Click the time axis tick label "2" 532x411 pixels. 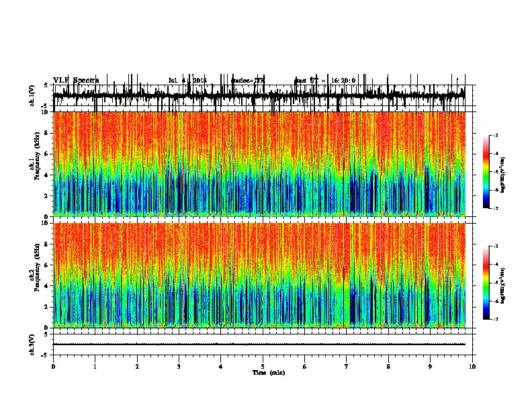137,367
